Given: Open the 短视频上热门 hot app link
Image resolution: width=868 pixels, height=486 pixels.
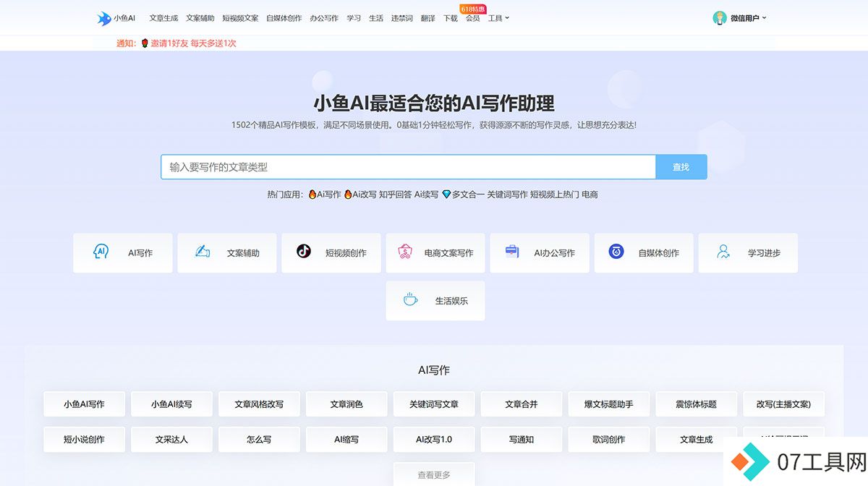Looking at the screenshot, I should (554, 195).
